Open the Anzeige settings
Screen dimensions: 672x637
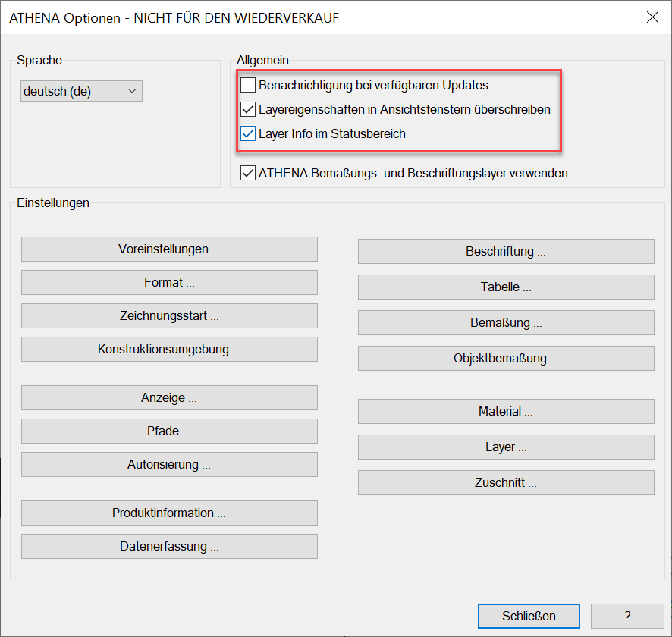[x=169, y=397]
